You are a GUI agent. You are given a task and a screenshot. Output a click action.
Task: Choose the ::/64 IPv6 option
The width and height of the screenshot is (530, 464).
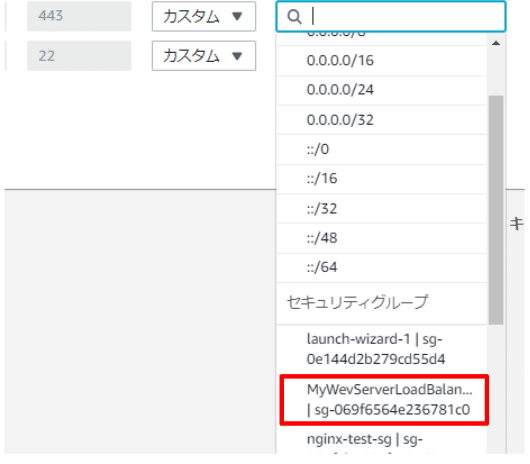(x=381, y=268)
